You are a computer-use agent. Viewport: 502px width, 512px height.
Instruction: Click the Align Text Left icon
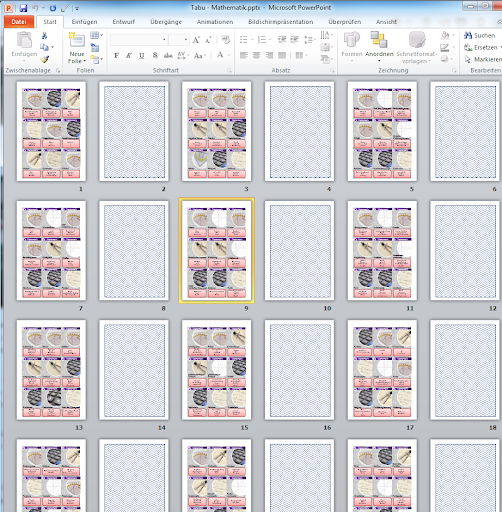[x=244, y=55]
